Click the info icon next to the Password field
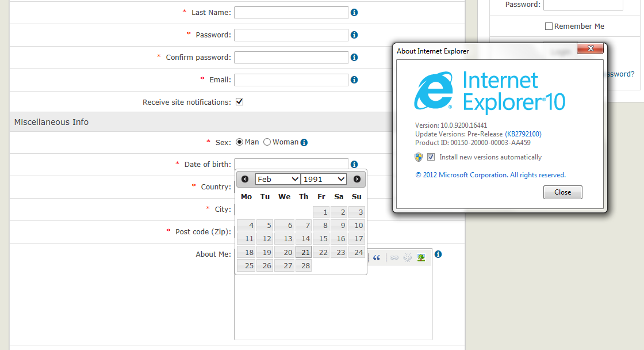This screenshot has height=350, width=644. click(354, 35)
